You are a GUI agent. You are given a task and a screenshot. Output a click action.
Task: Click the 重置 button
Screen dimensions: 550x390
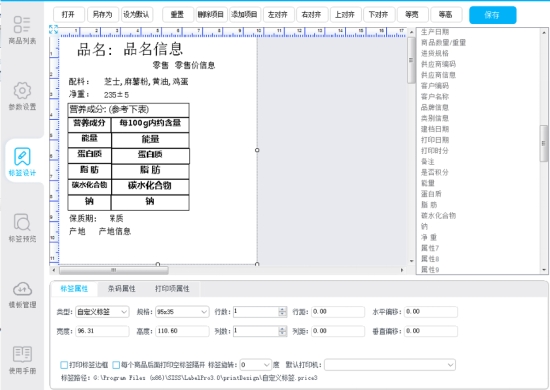click(177, 14)
